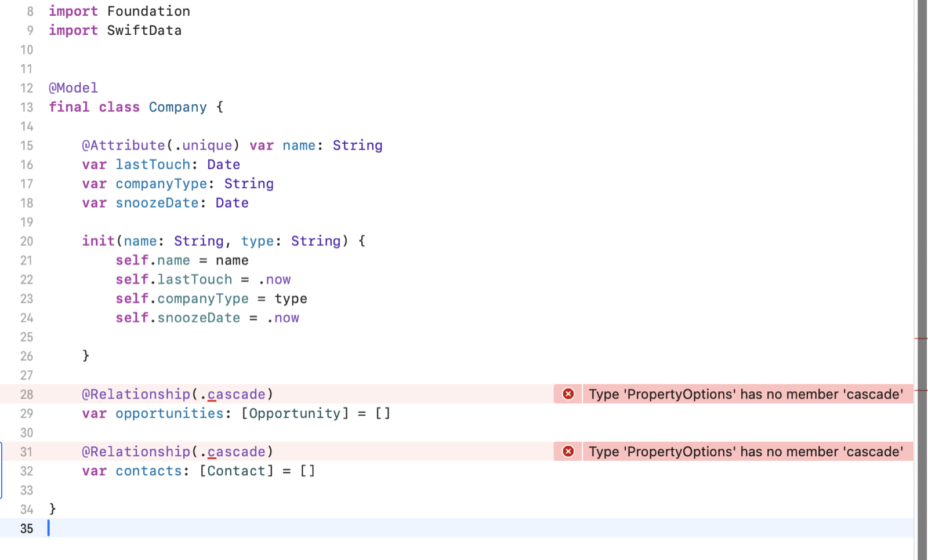Click the word 'Foundation' in the import statement
This screenshot has width=928, height=560.
point(148,11)
